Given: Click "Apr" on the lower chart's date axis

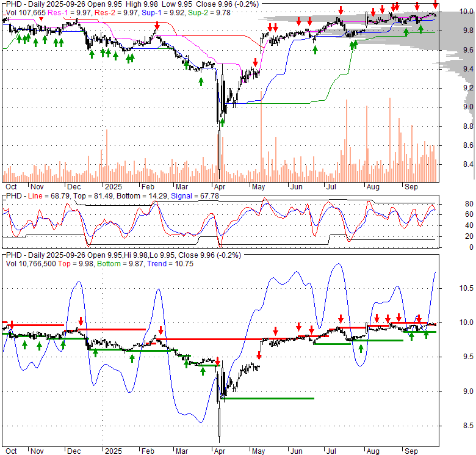Looking at the screenshot, I should [220, 451].
